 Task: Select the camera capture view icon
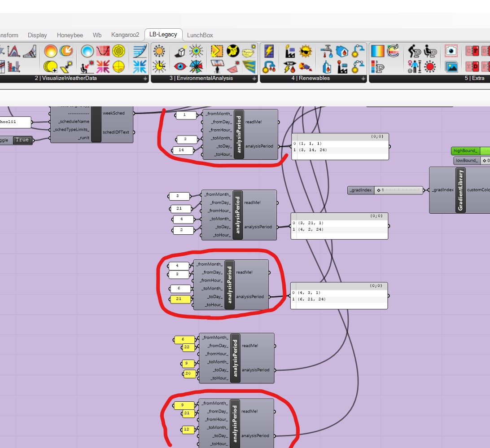pyautogui.click(x=451, y=51)
